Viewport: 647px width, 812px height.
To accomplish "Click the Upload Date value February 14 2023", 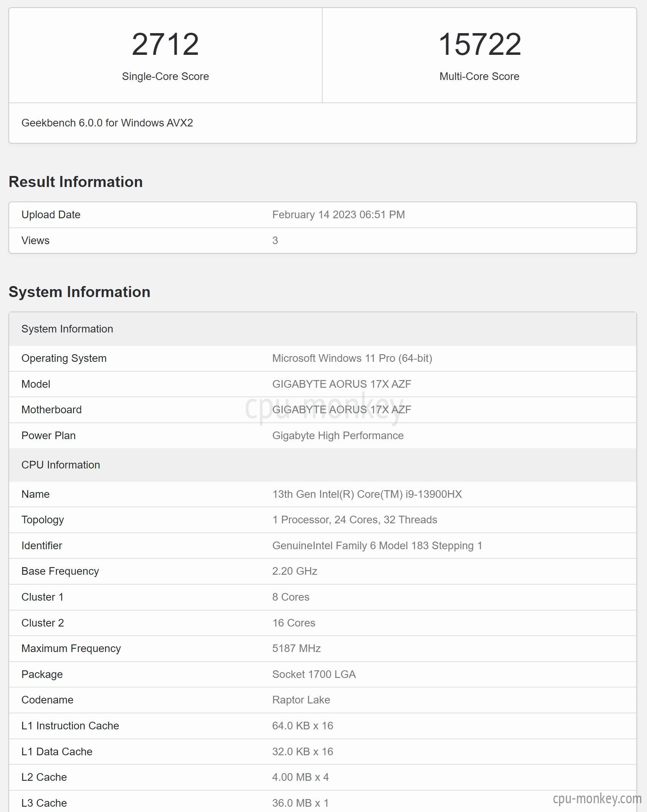I will [x=338, y=215].
